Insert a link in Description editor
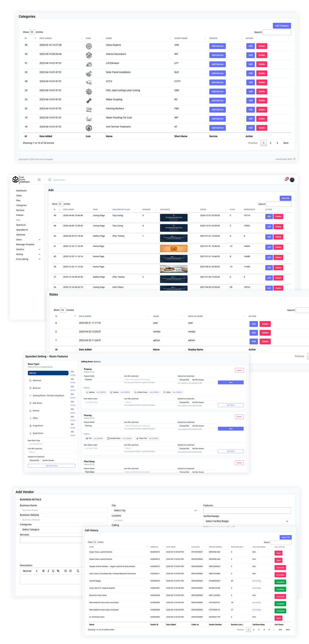Image resolution: width=309 pixels, height=644 pixels. 58,571
